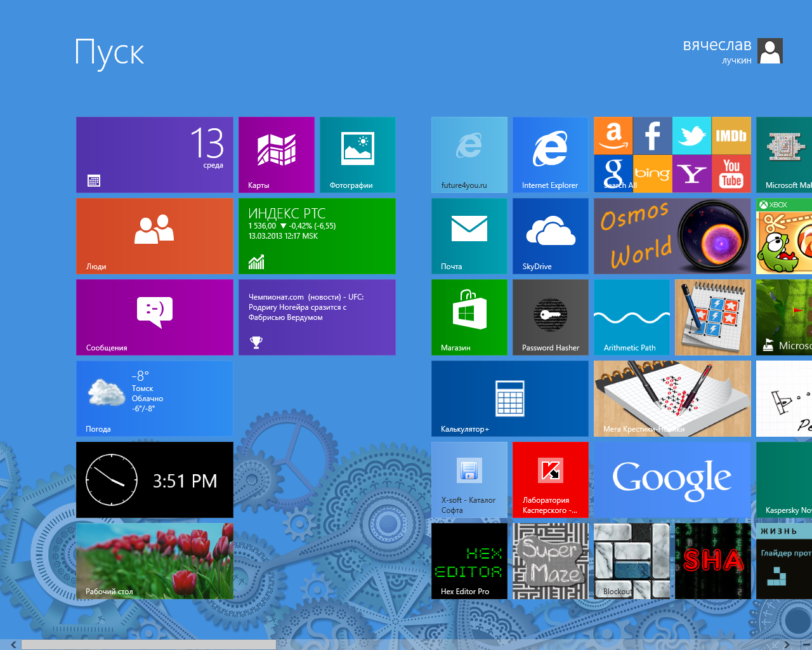
Task: Open the white sketch game tile beside Крестики-Нолики
Action: (784, 399)
